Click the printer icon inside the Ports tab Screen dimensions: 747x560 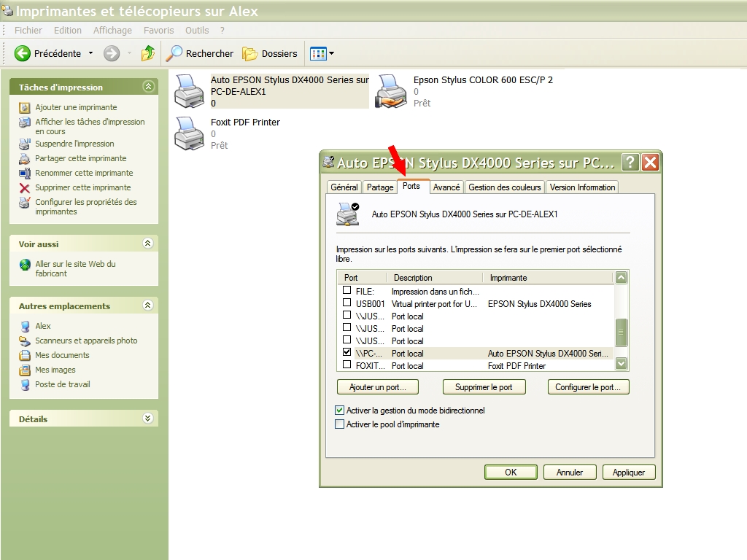click(348, 214)
